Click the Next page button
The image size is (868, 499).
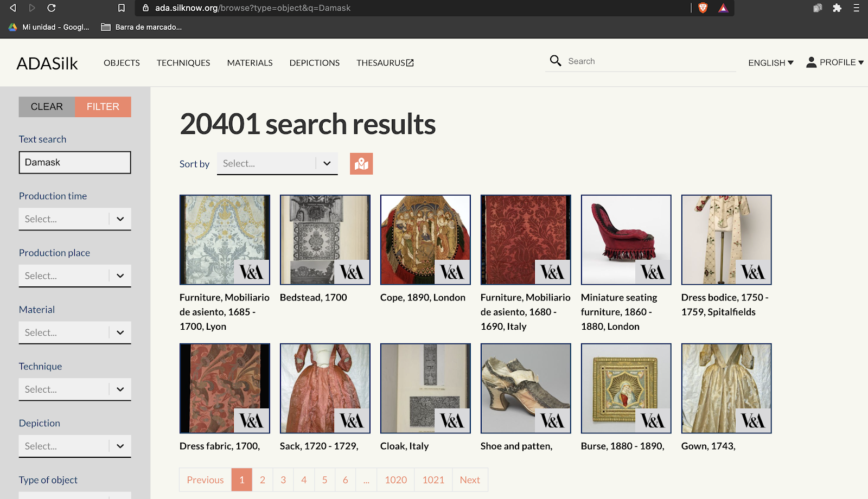point(470,480)
